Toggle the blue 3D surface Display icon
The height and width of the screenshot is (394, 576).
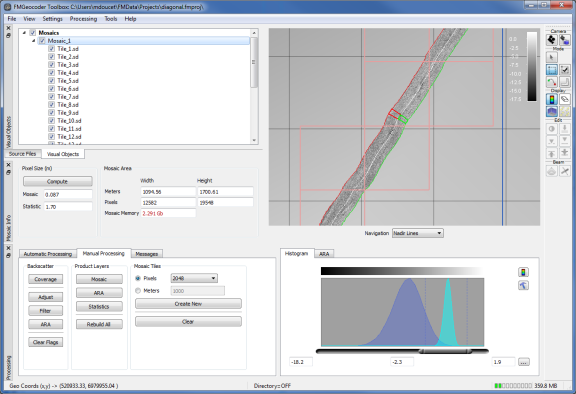pyautogui.click(x=551, y=112)
